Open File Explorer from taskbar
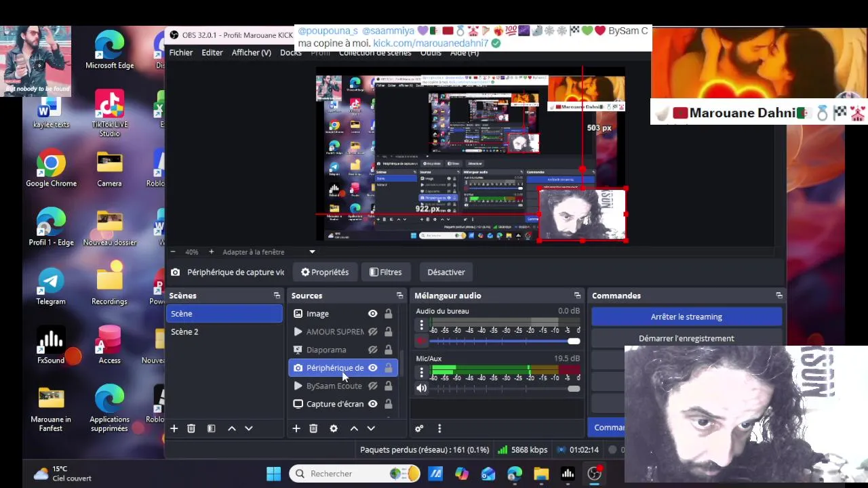This screenshot has width=868, height=488. pos(541,474)
